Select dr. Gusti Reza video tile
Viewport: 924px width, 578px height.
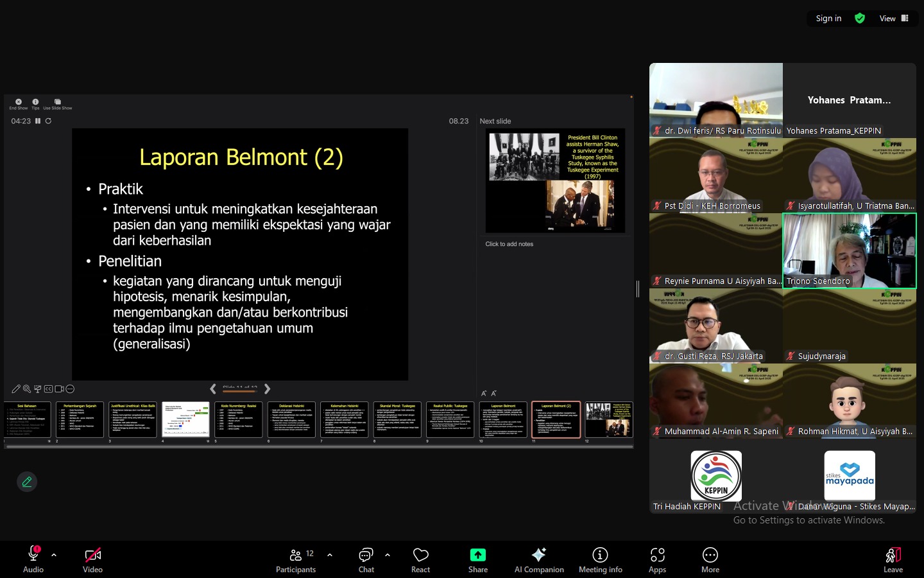(x=716, y=326)
